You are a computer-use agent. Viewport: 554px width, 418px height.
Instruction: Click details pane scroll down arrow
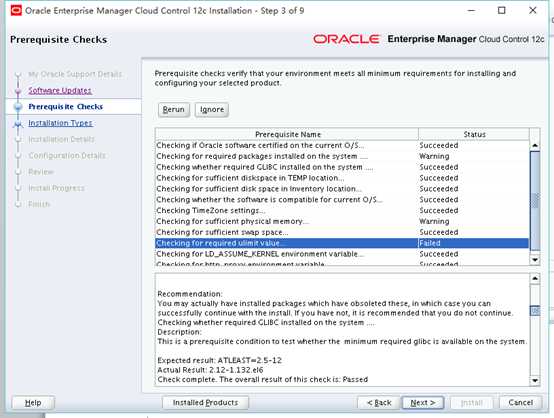pyautogui.click(x=535, y=380)
